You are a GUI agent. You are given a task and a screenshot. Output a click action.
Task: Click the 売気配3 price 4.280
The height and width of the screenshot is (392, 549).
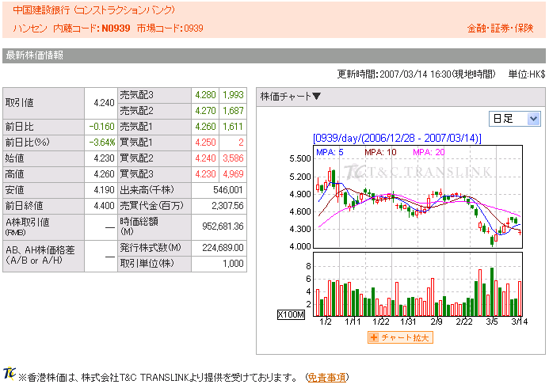[205, 95]
